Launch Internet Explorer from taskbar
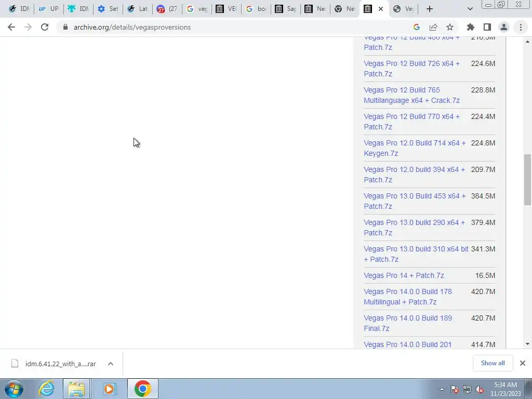This screenshot has height=399, width=532. tap(46, 389)
